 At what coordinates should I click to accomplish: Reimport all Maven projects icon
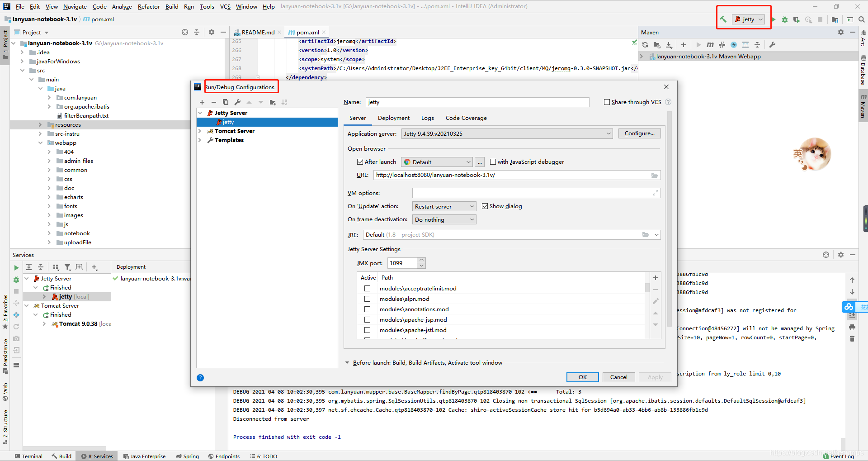coord(645,45)
